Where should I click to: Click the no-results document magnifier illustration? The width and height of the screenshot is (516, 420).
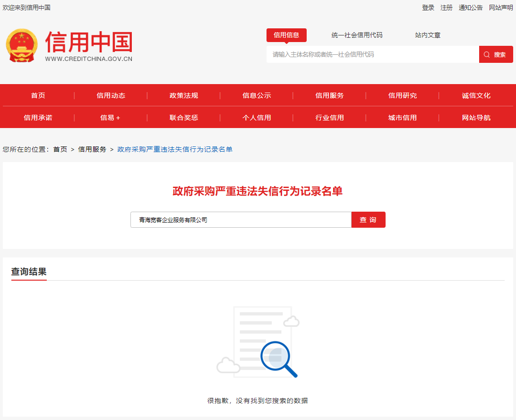click(258, 342)
